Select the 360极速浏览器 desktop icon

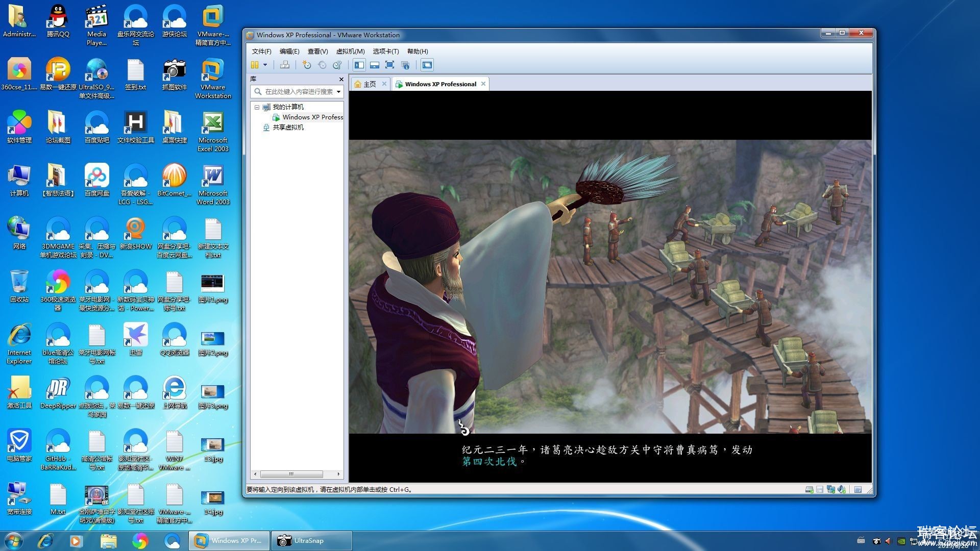58,290
